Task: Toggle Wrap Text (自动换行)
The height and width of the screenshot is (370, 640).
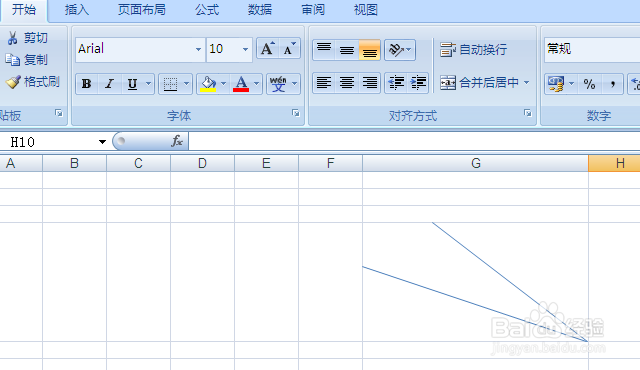Action: [x=473, y=50]
